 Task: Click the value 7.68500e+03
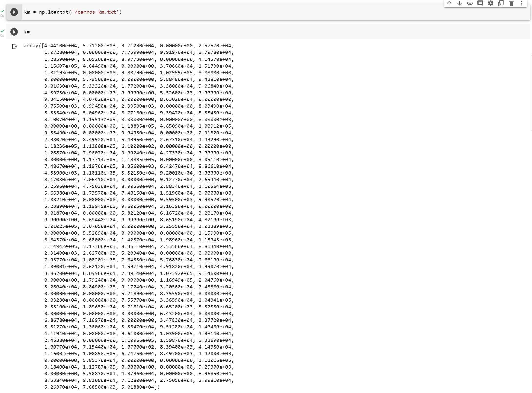click(99, 387)
